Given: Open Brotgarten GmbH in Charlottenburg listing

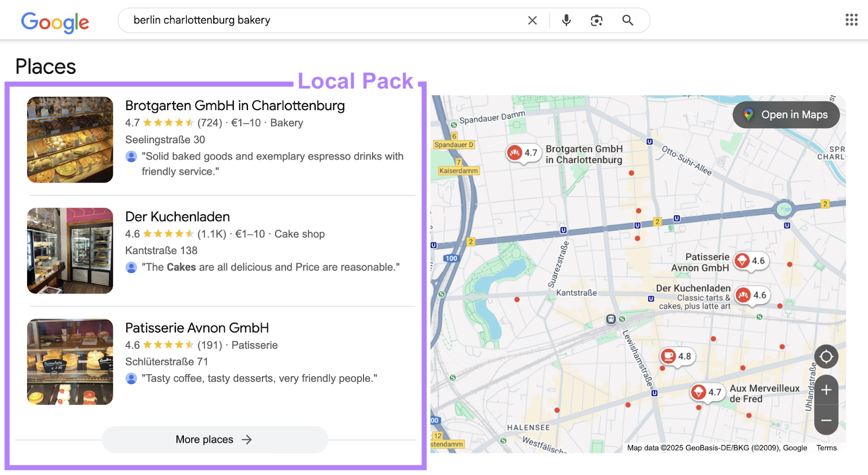Looking at the screenshot, I should (234, 106).
